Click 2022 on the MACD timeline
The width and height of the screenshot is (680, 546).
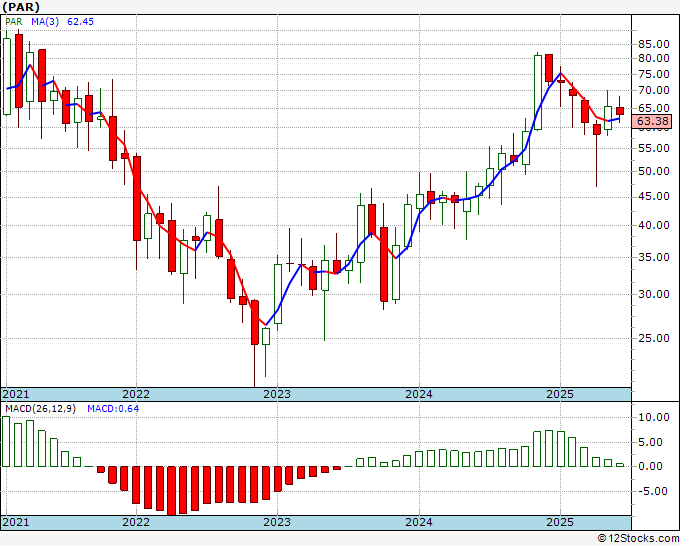[x=136, y=522]
